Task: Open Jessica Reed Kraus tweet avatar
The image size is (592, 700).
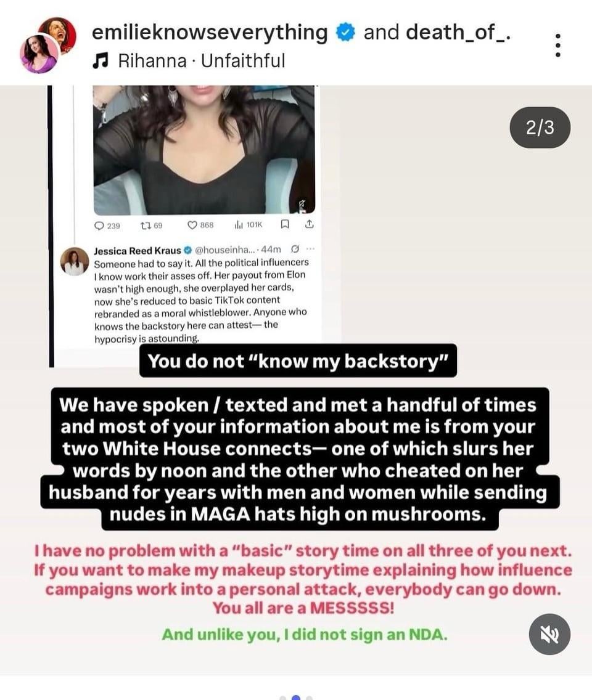Action: (x=75, y=261)
